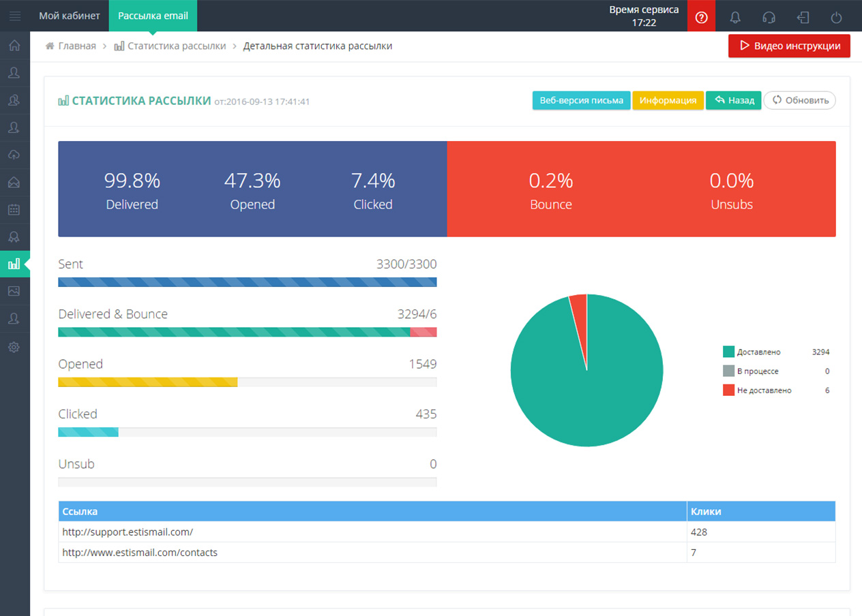The height and width of the screenshot is (616, 862).
Task: Switch to the Мой кабинет tab
Action: click(x=69, y=16)
